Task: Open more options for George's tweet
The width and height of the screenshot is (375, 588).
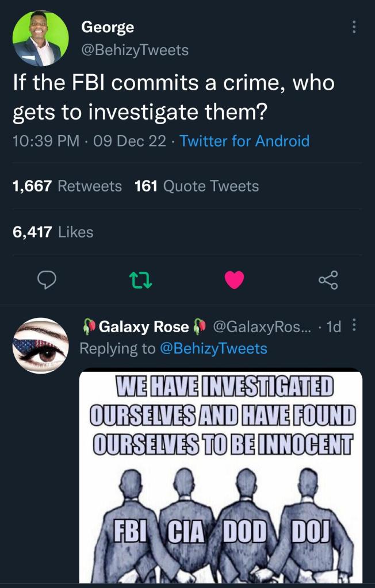Action: coord(354,26)
